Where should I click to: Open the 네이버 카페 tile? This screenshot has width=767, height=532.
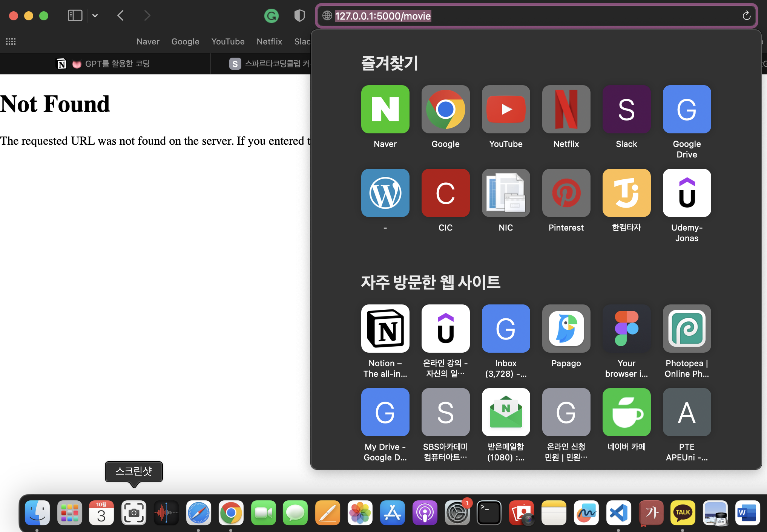coord(626,412)
